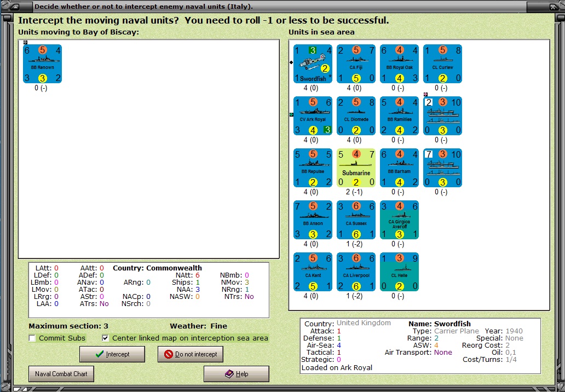Select the transport counter marked with white 7
This screenshot has width=565, height=392.
tap(442, 168)
